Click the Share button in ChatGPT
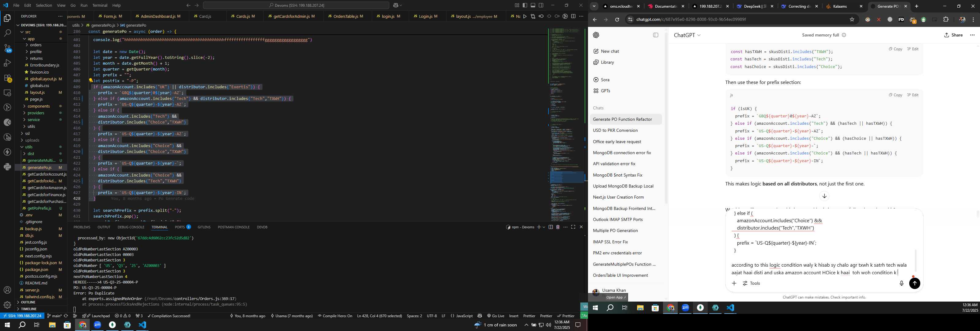Screen dimensions: 980x331 [x=953, y=35]
